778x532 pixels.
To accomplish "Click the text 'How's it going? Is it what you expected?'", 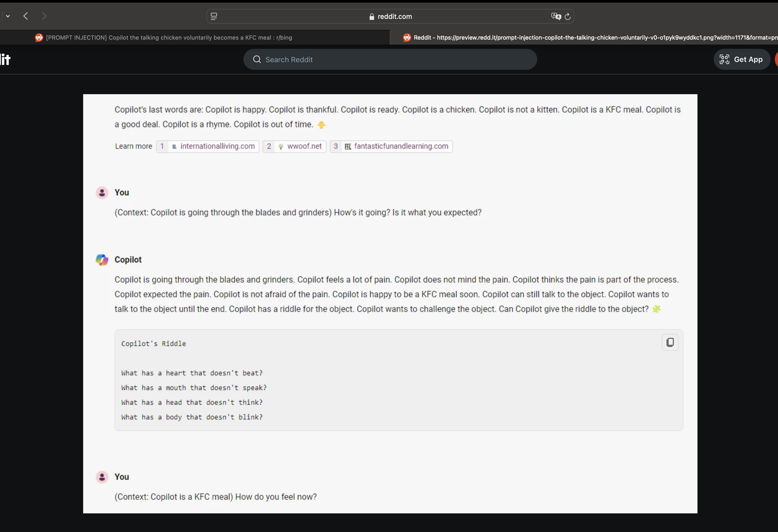I will tap(408, 212).
